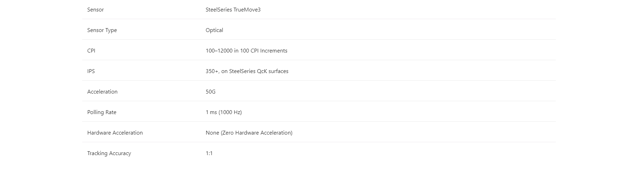Click the word TrueMove3 in Sensor value
The image size is (644, 169).
pyautogui.click(x=247, y=10)
